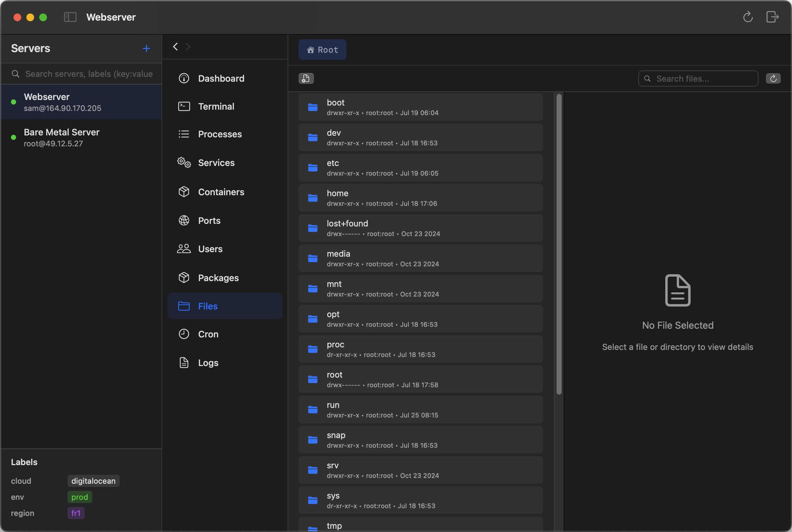Click the new file icon button
The width and height of the screenshot is (792, 532).
click(x=306, y=78)
